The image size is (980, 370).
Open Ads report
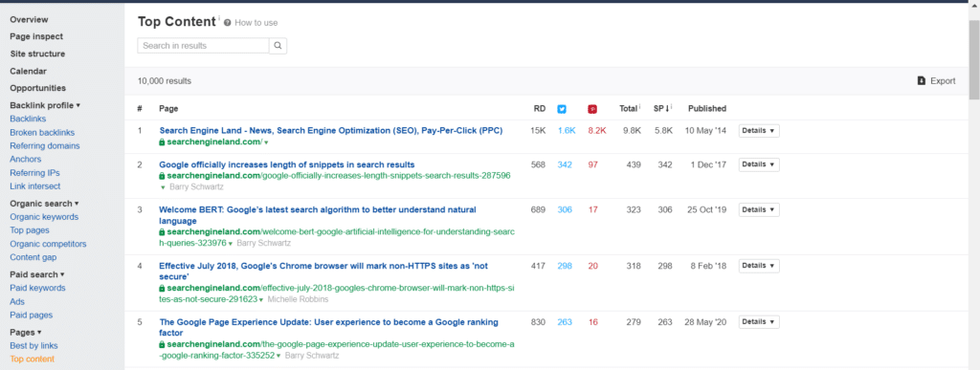(17, 302)
